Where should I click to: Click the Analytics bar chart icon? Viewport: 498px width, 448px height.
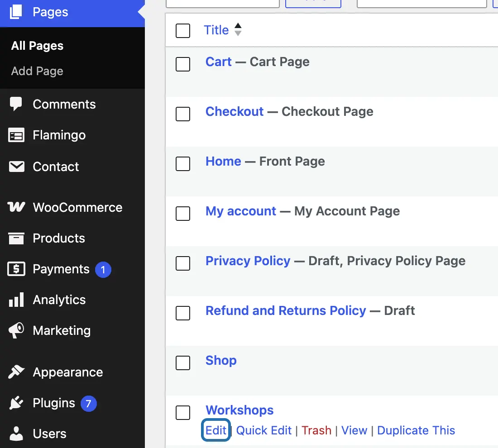(16, 300)
